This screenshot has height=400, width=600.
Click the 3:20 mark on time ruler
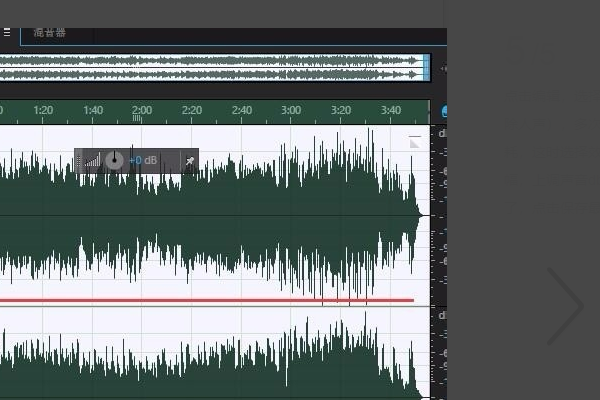[x=341, y=110]
